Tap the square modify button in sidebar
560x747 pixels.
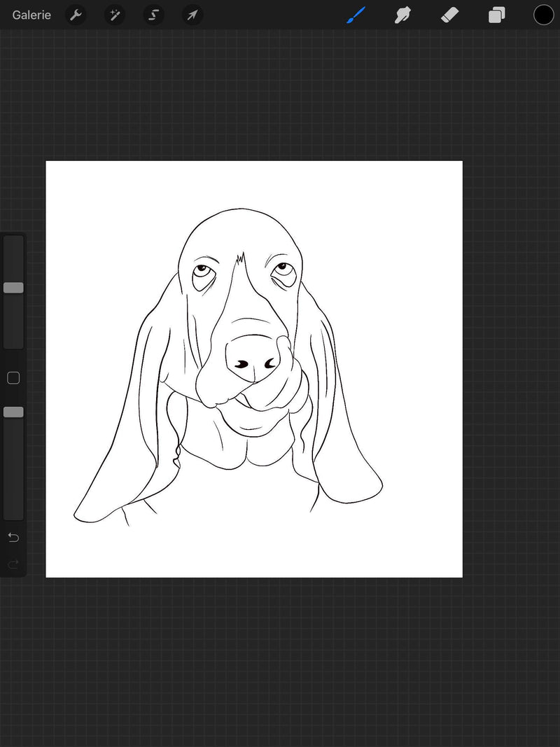pyautogui.click(x=13, y=378)
